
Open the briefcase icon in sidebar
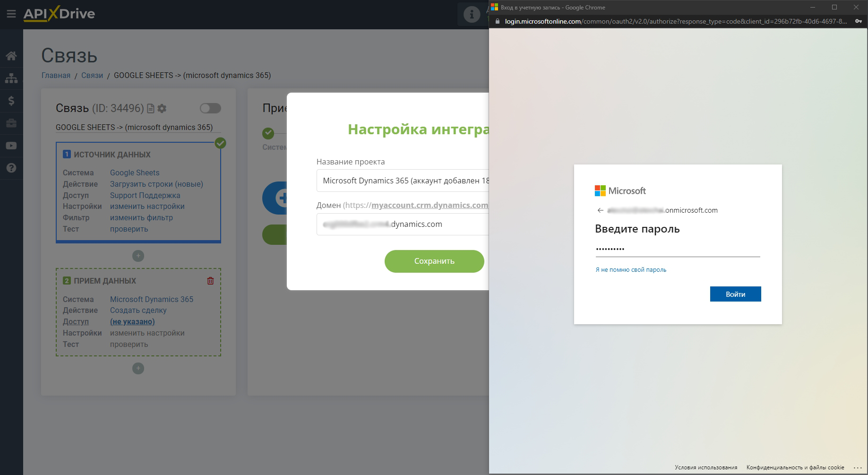[x=11, y=123]
